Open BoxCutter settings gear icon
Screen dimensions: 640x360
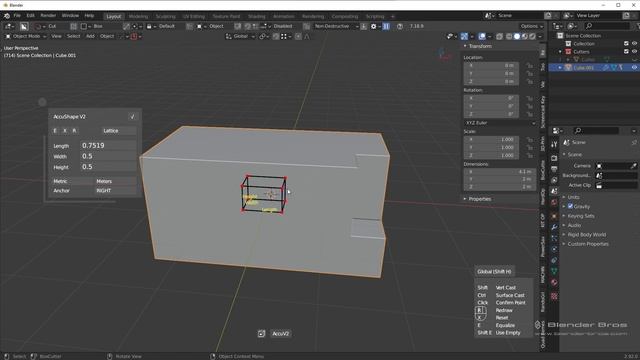coord(373,26)
